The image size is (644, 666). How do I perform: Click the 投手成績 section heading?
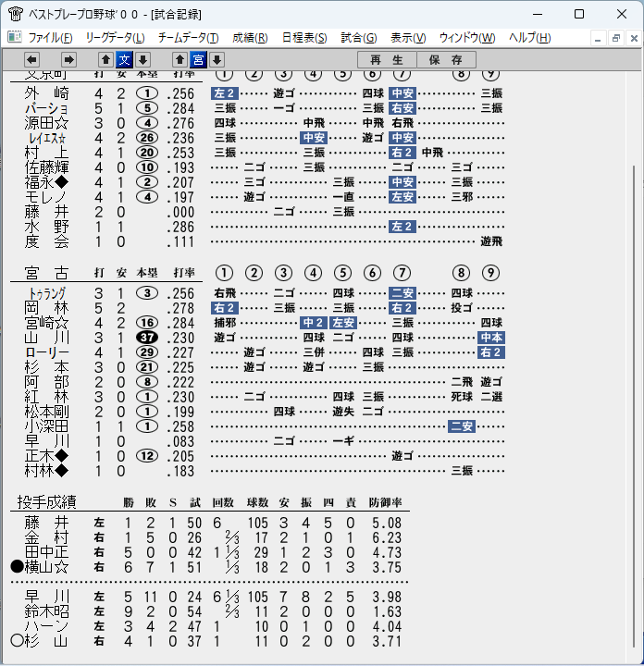point(47,502)
